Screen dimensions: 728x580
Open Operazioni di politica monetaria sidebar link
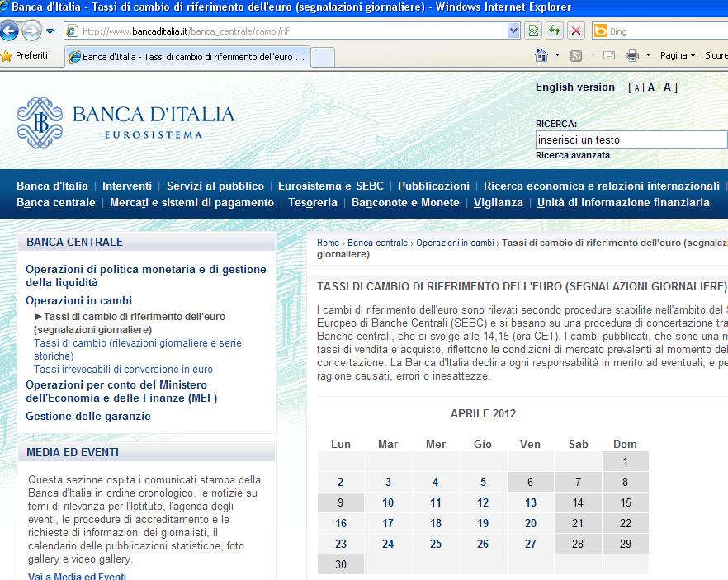(x=146, y=276)
